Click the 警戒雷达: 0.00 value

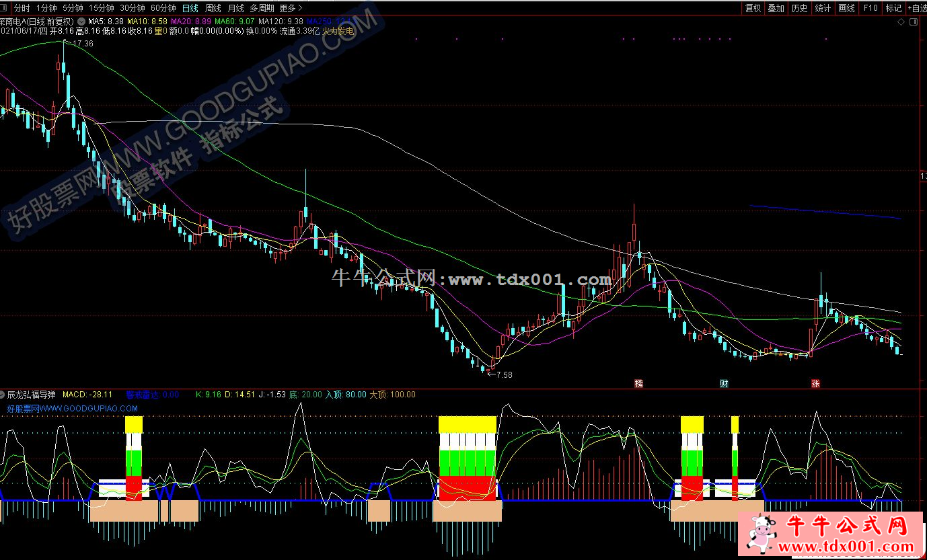pyautogui.click(x=153, y=395)
